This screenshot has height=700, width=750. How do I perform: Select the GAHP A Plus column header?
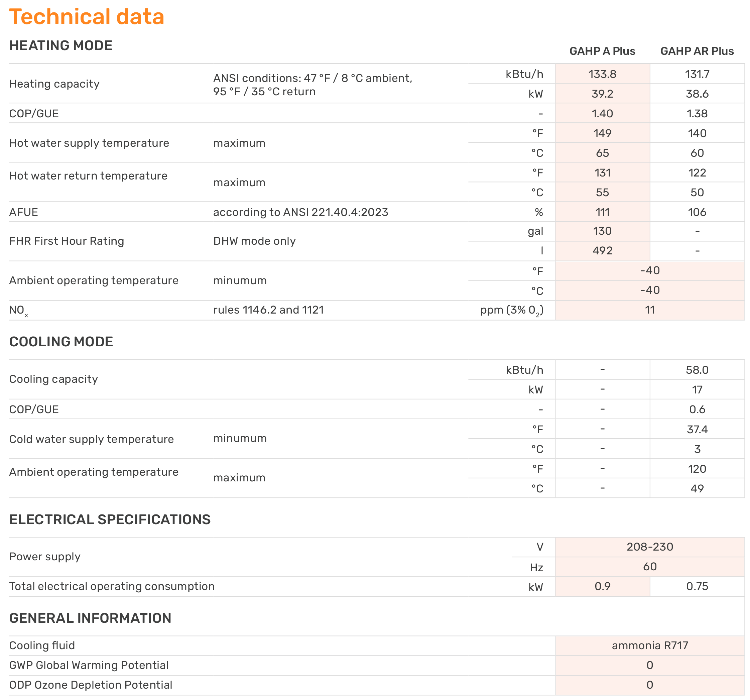pos(602,51)
